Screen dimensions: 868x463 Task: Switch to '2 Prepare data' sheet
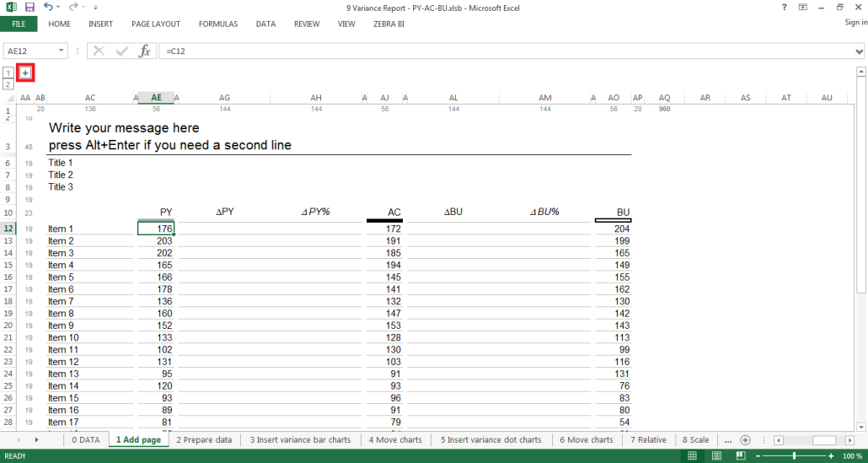pos(204,440)
